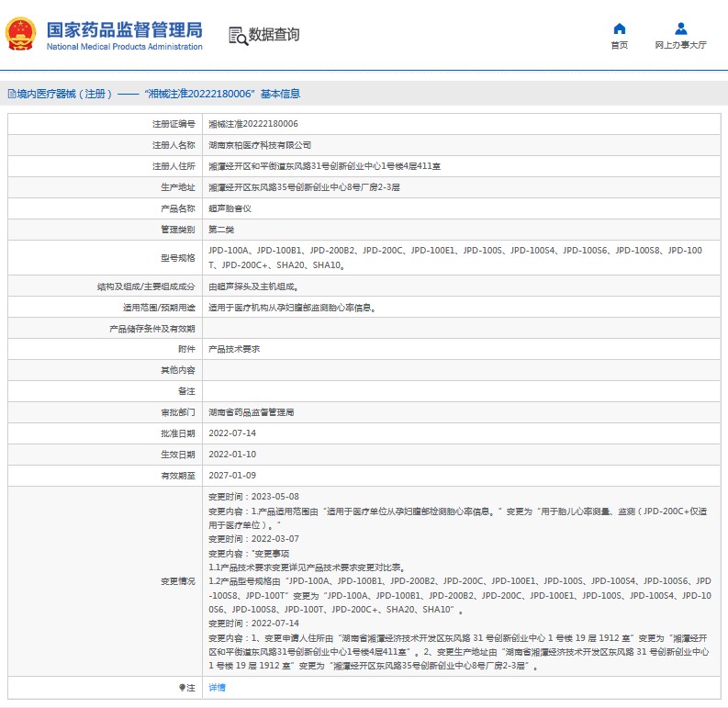The image size is (728, 708).
Task: Open the 网上办事大厅 text label
Action: (680, 45)
